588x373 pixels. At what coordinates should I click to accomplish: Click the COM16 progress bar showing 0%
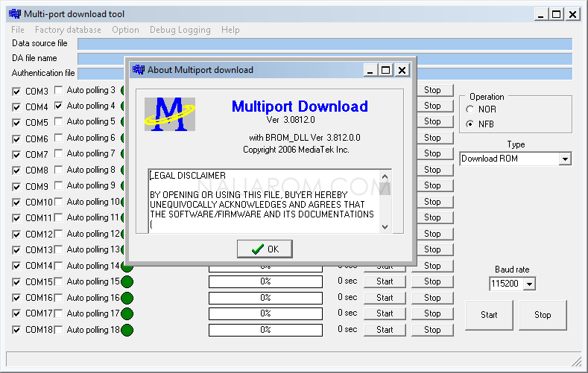265,298
